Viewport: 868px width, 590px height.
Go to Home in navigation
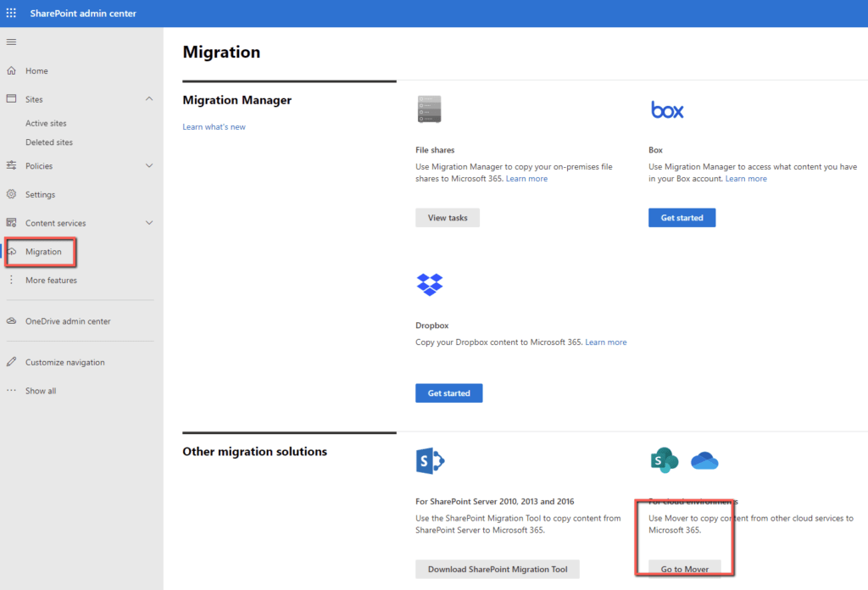(36, 71)
